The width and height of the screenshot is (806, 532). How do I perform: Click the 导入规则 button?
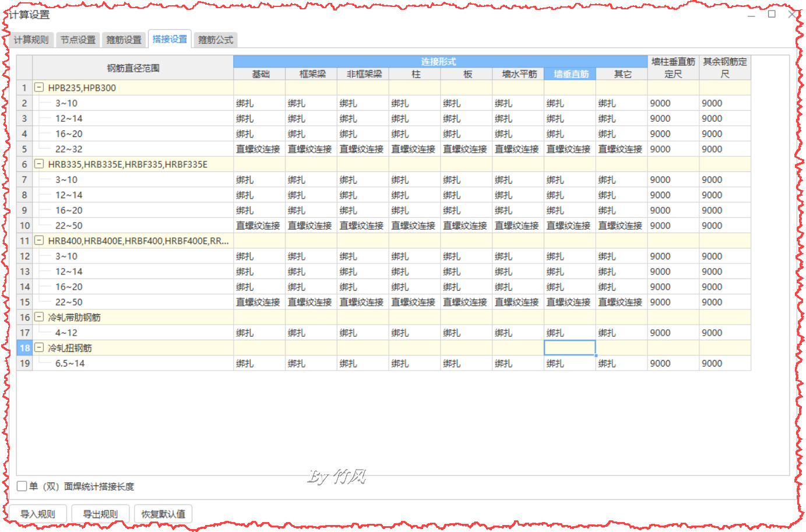coord(38,514)
